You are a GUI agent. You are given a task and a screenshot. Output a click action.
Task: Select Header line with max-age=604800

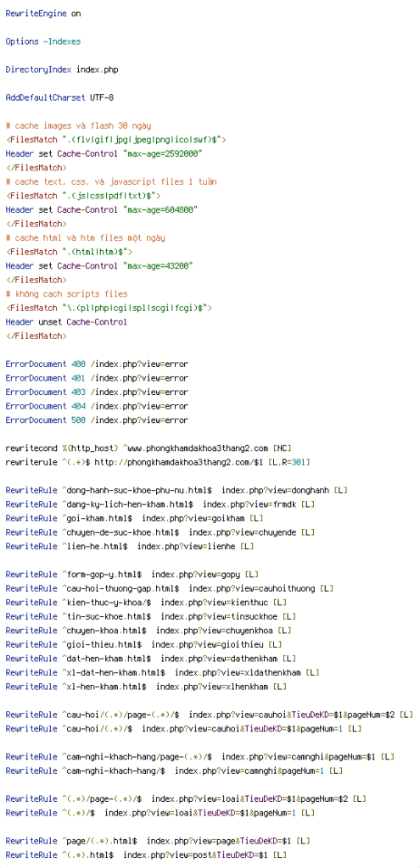[x=102, y=210]
